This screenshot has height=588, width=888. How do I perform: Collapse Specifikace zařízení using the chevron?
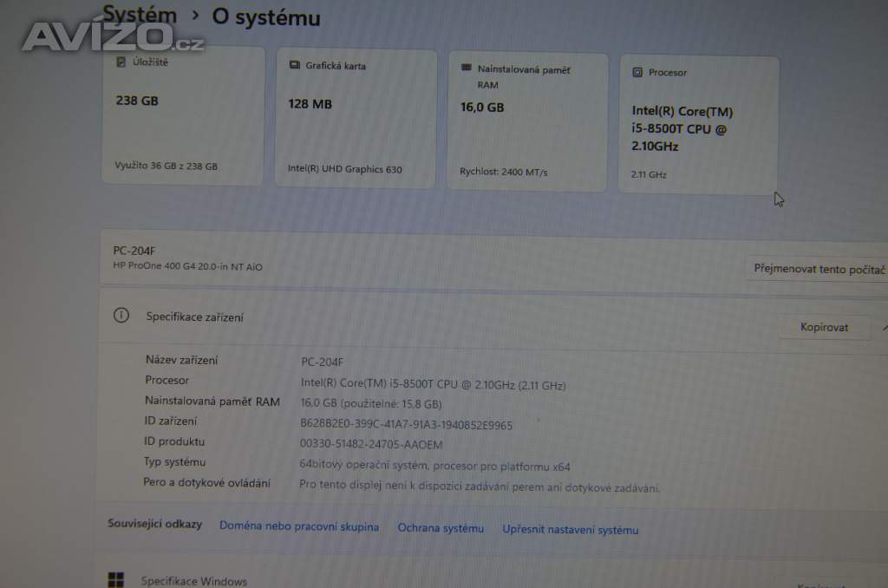tap(884, 328)
